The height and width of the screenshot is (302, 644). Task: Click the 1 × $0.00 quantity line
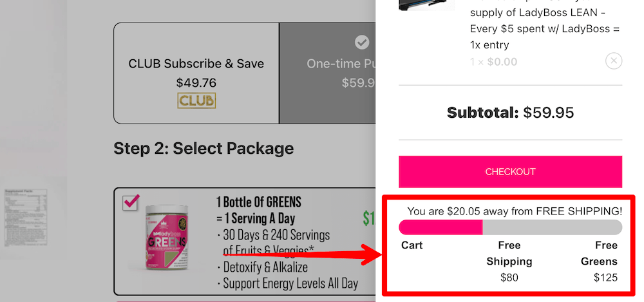pos(494,62)
